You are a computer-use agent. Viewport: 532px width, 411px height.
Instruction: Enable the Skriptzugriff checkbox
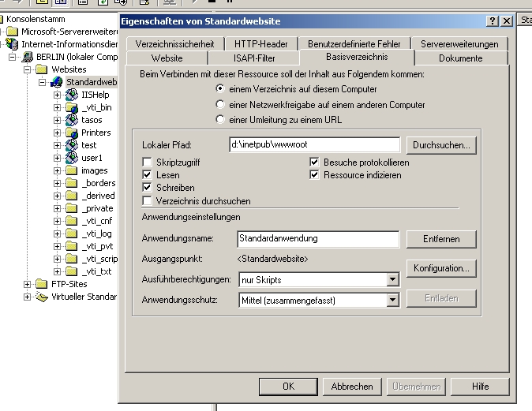coord(147,162)
